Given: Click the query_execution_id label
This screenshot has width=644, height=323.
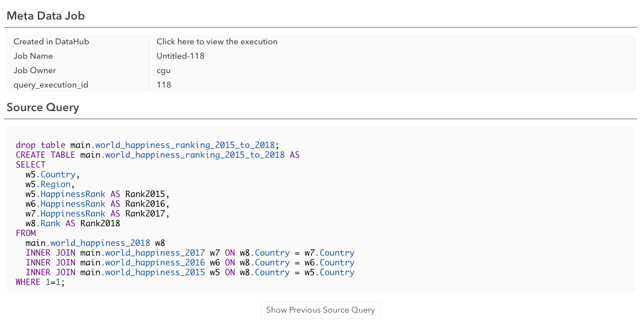Looking at the screenshot, I should click(x=51, y=85).
